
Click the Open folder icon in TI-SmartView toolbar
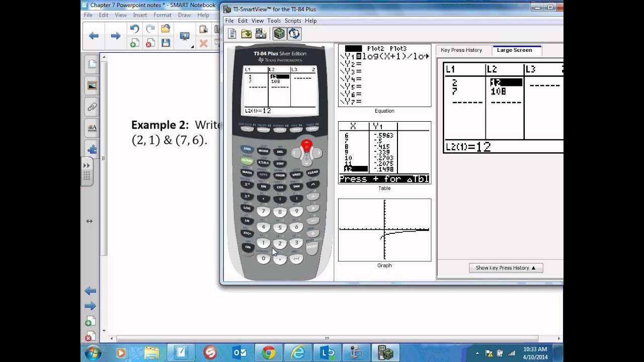247,34
